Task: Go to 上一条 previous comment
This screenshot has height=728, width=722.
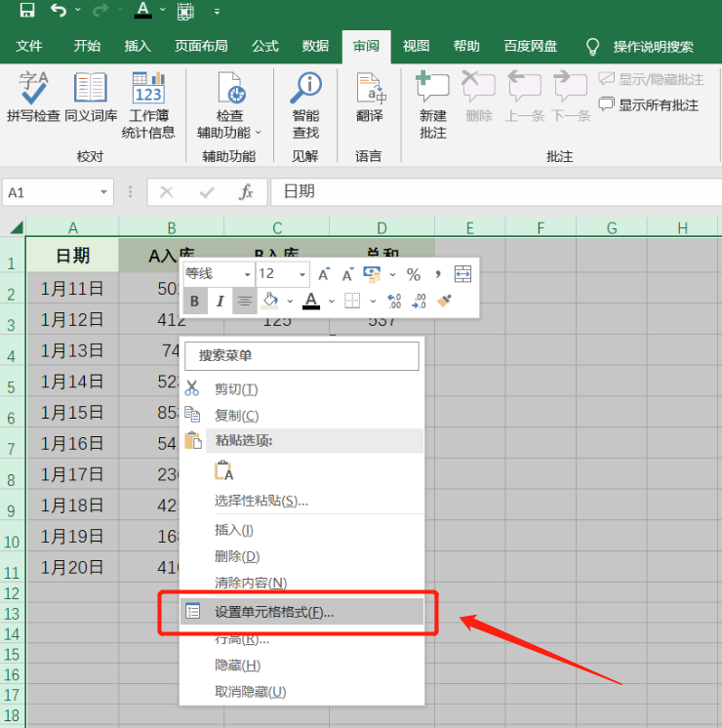Action: coord(525,98)
